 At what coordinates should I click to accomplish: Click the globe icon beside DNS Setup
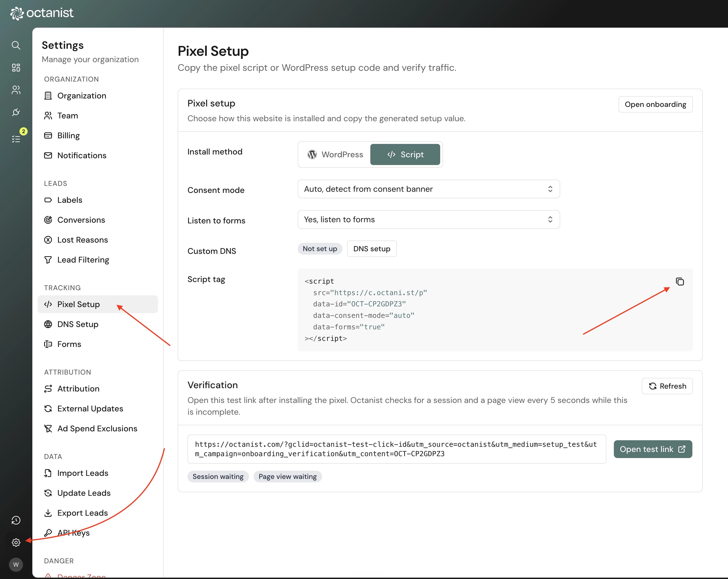tap(48, 324)
